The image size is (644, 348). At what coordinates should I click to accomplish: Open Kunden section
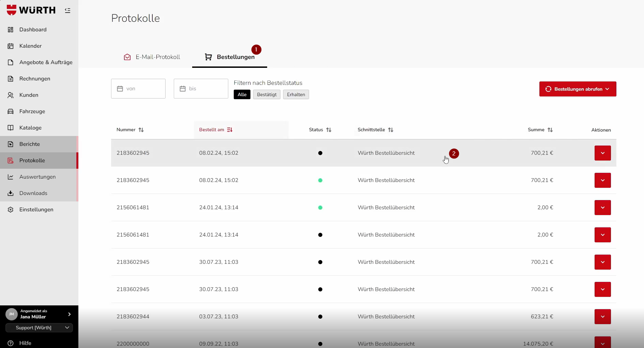(x=39, y=95)
